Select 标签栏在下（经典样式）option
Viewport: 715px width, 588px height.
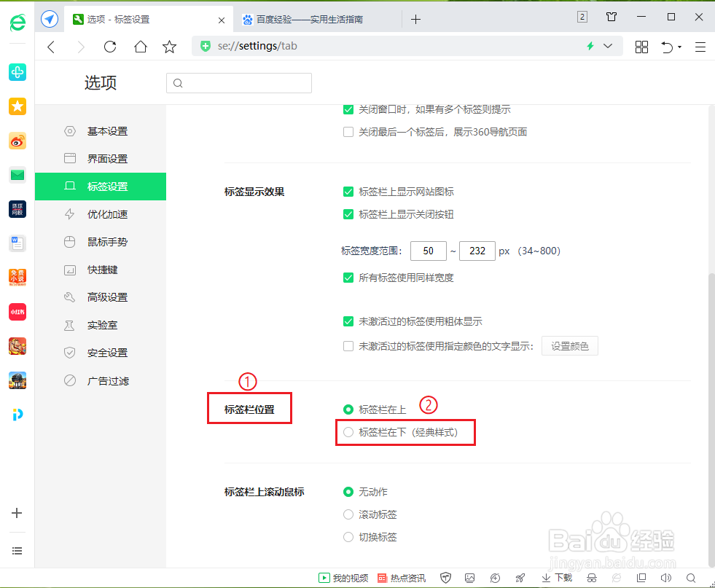[x=348, y=431]
